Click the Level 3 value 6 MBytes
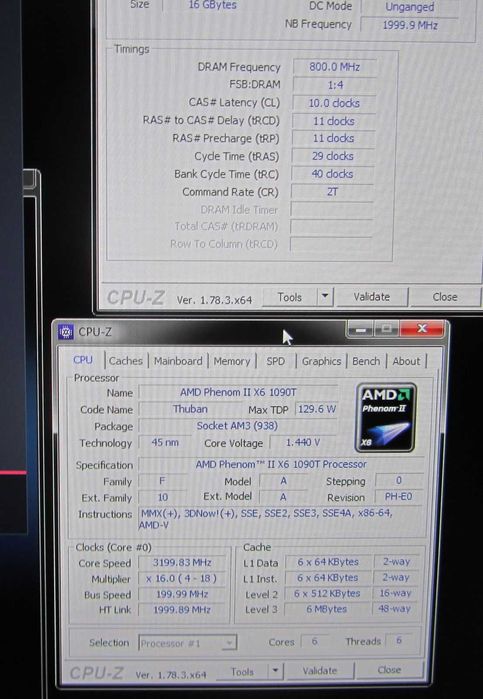Screen dimensions: 483x699 coord(326,609)
